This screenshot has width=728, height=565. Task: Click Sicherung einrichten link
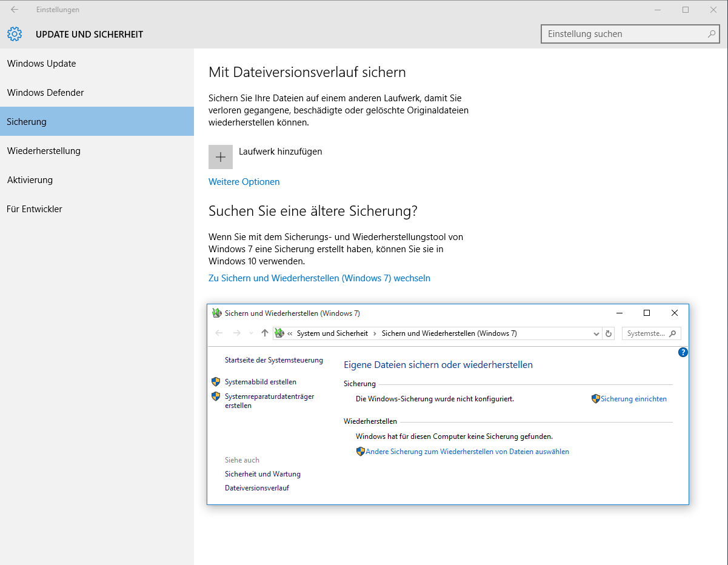633,399
